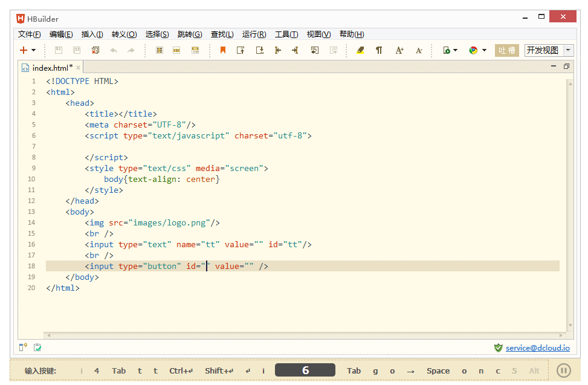Click the A- decrease font size icon

point(419,50)
